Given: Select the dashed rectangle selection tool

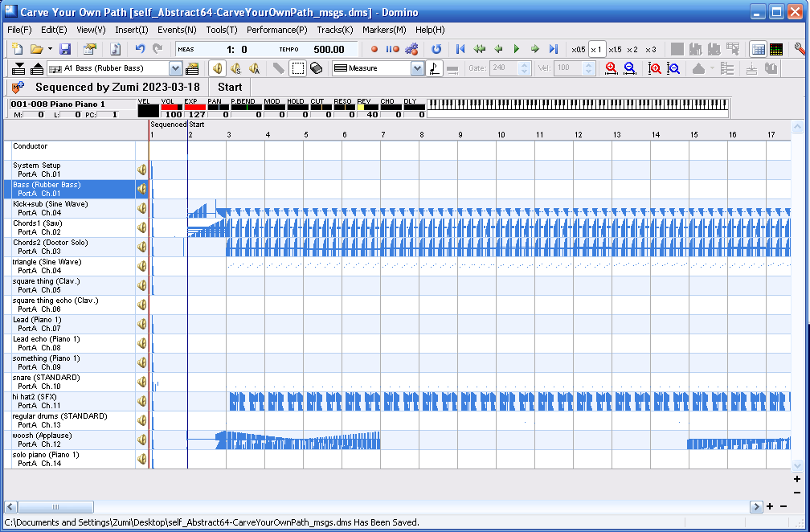Looking at the screenshot, I should (297, 68).
